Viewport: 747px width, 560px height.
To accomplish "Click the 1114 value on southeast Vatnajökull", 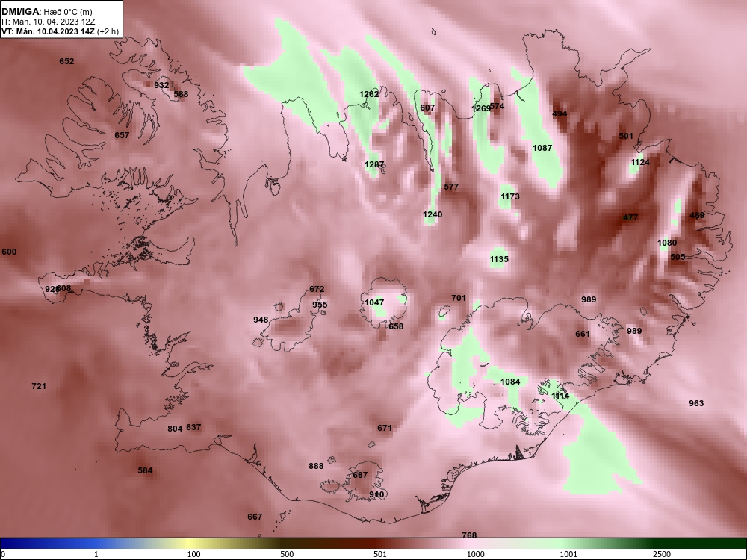I will [x=560, y=396].
